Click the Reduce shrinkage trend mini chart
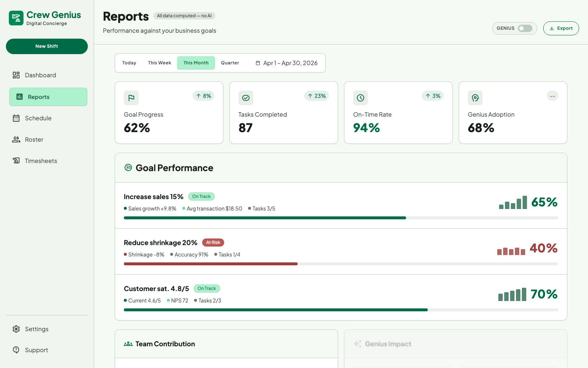The width and height of the screenshot is (588, 368). [x=511, y=251]
